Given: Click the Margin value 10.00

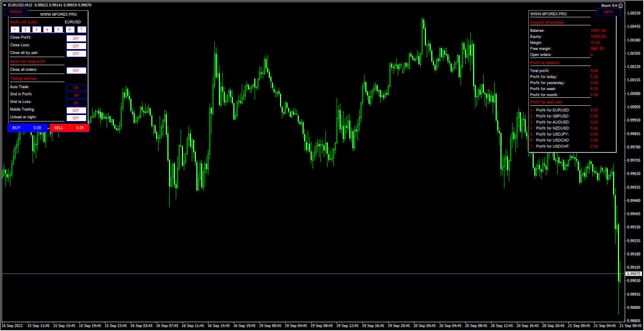Looking at the screenshot, I should (x=595, y=43).
